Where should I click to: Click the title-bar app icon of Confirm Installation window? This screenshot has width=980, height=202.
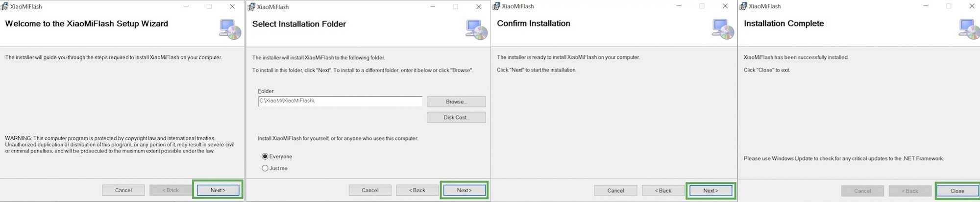click(496, 6)
